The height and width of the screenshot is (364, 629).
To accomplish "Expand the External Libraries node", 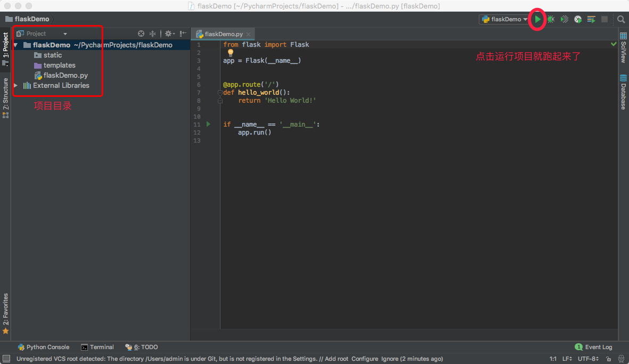I will tap(15, 86).
